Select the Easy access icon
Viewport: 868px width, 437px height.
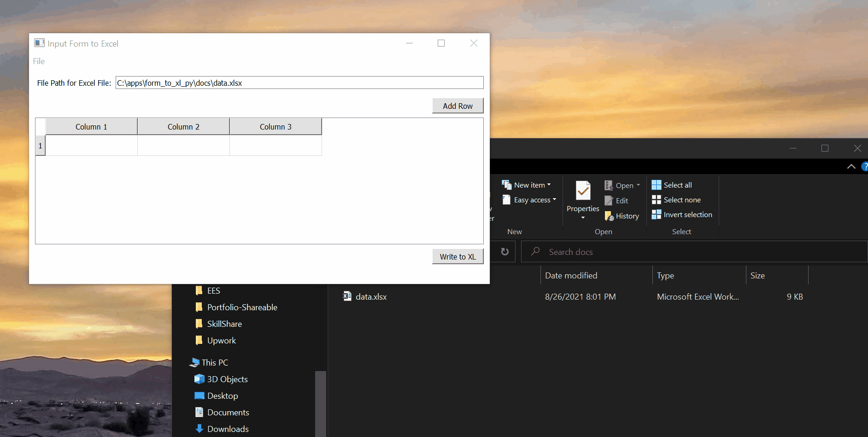(507, 200)
